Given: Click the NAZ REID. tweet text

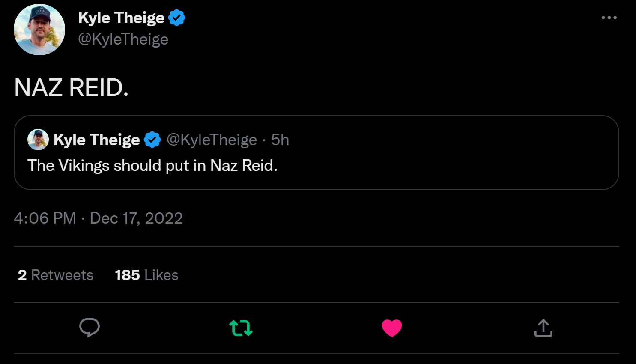Looking at the screenshot, I should pyautogui.click(x=71, y=88).
